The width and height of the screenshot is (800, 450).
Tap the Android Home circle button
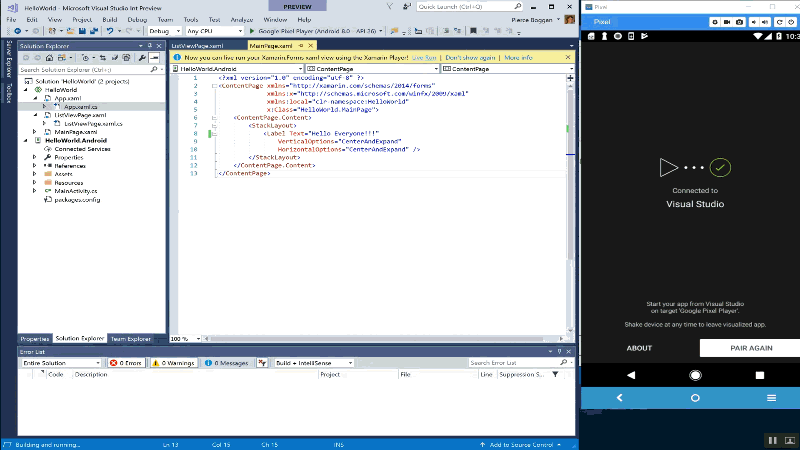pyautogui.click(x=695, y=375)
